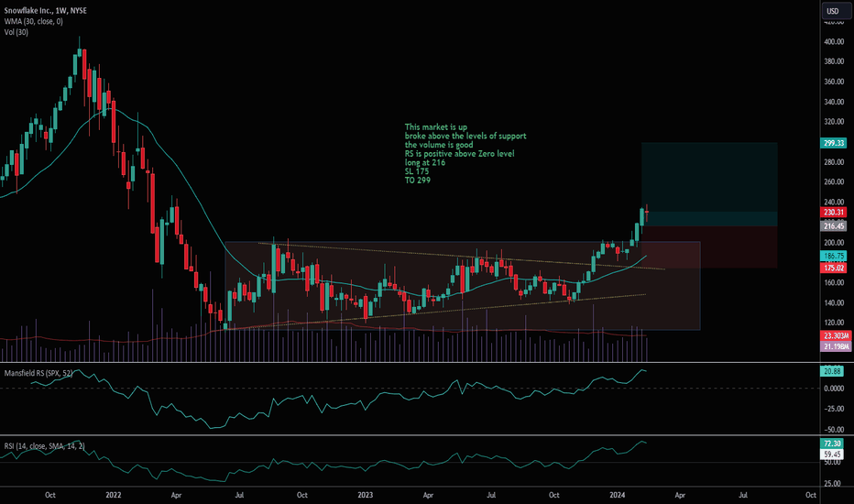Click the 175.02 stop loss price label
This screenshot has height=504, width=854.
833,268
